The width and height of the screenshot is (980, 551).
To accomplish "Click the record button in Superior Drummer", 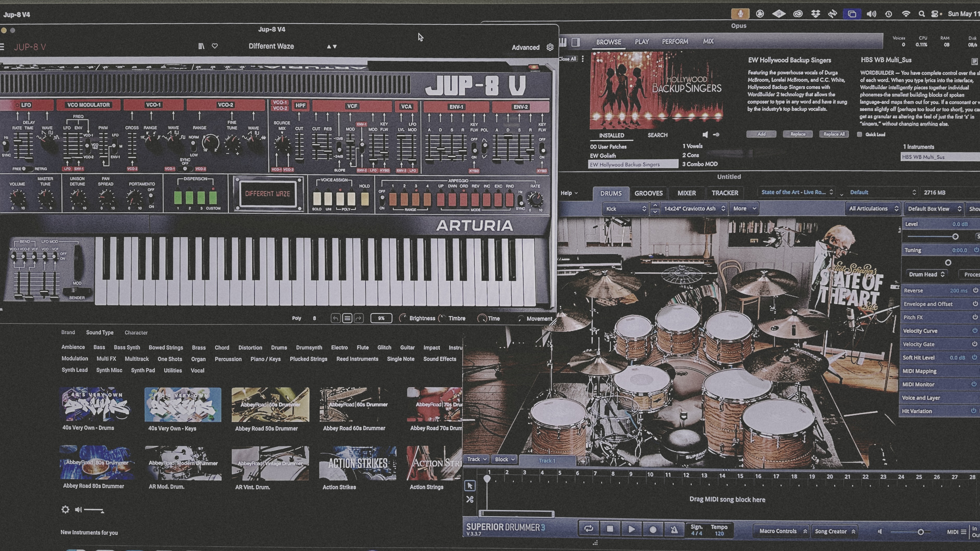I will [653, 529].
